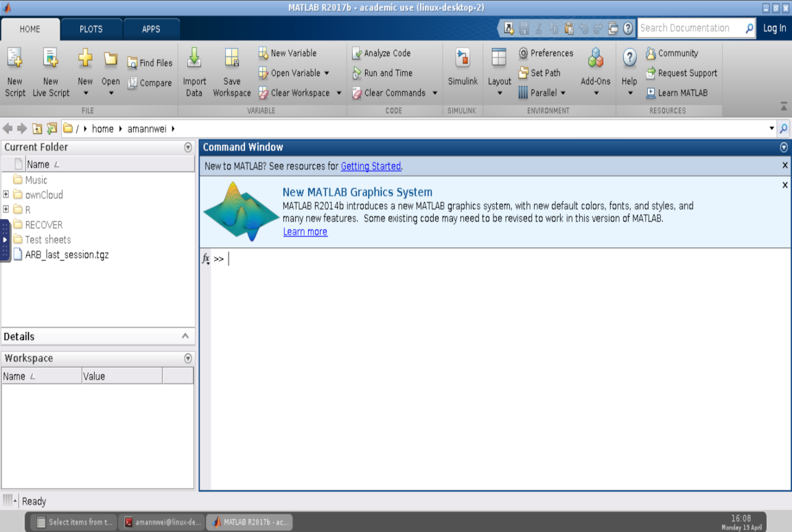The height and width of the screenshot is (532, 792).
Task: Switch to the APPS tab
Action: click(151, 29)
